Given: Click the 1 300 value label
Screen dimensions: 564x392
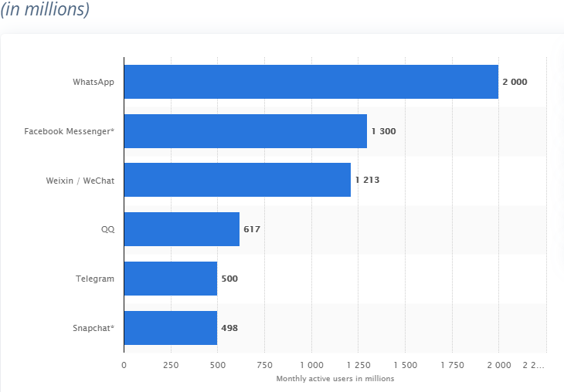Looking at the screenshot, I should tap(383, 131).
